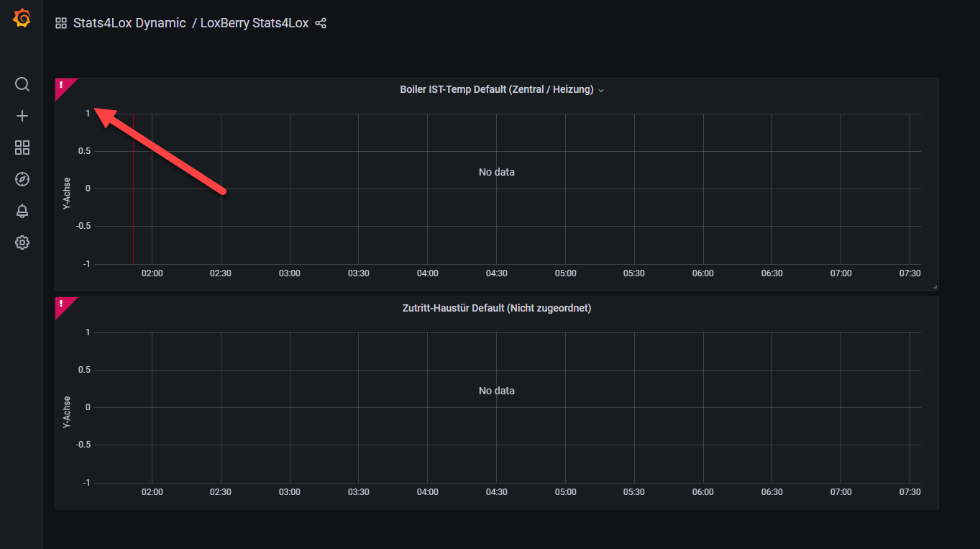Screen dimensions: 980x549
Task: Open the Zutritt-Haustür Default panel title menu
Action: 497,309
